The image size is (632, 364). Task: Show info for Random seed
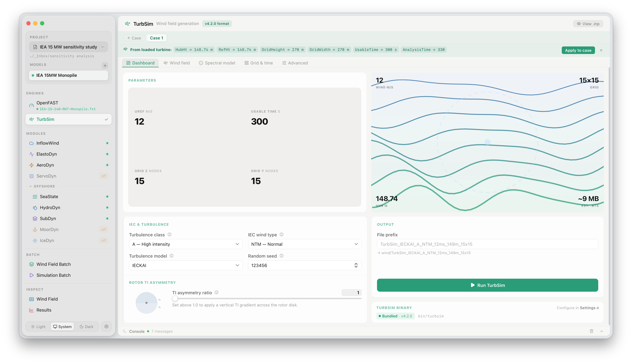(282, 256)
